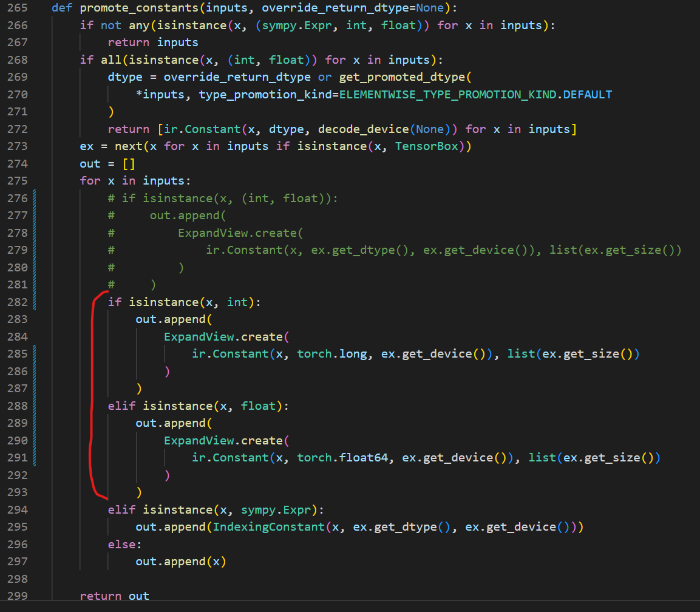Click the modified-line marker beside line 291
700x612 pixels.
pos(35,458)
